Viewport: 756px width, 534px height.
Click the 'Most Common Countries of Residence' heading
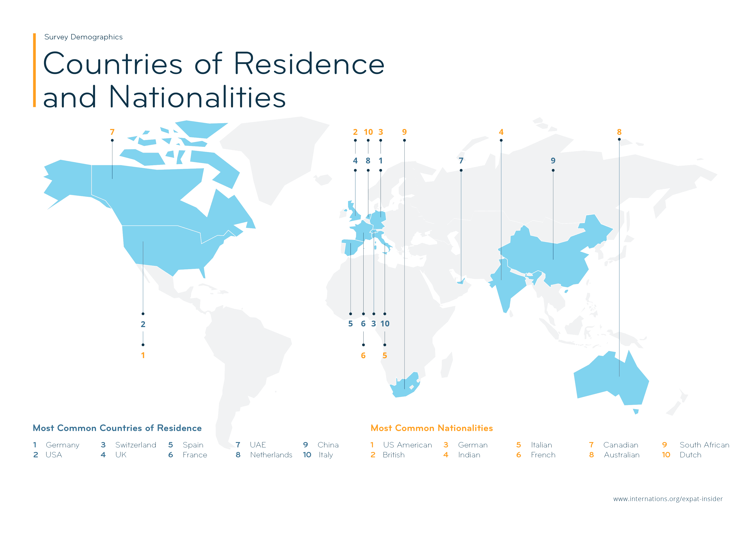tap(117, 428)
